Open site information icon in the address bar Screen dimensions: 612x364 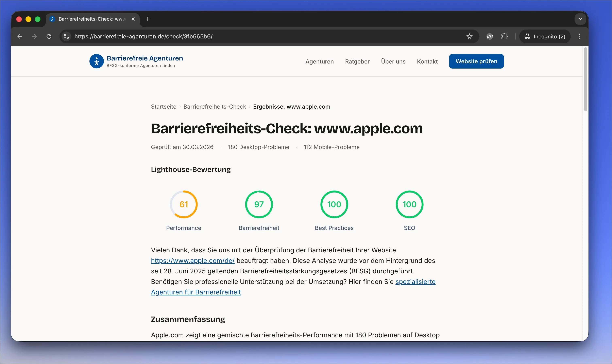[66, 36]
